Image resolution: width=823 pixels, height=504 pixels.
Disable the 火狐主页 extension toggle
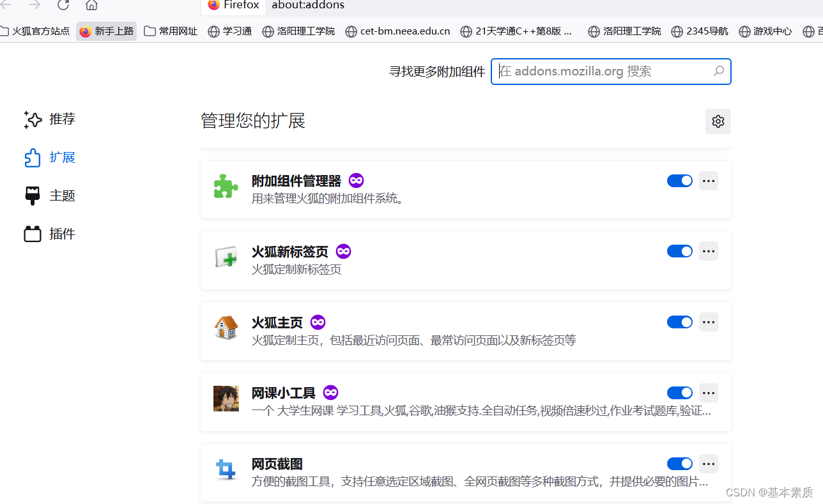(x=680, y=322)
